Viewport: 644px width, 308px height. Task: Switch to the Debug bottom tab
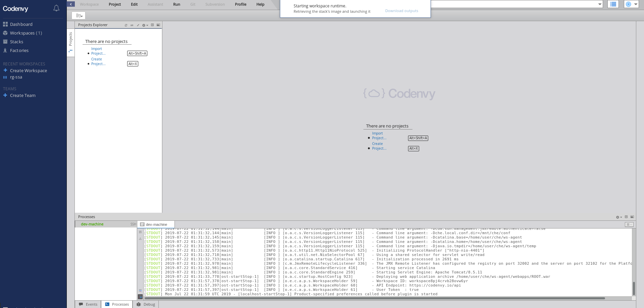pos(146,304)
